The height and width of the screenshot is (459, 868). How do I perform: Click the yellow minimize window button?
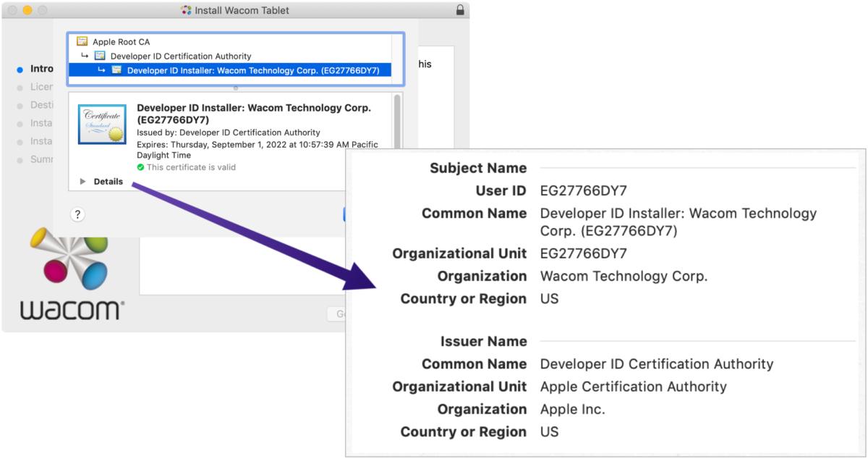pos(27,10)
